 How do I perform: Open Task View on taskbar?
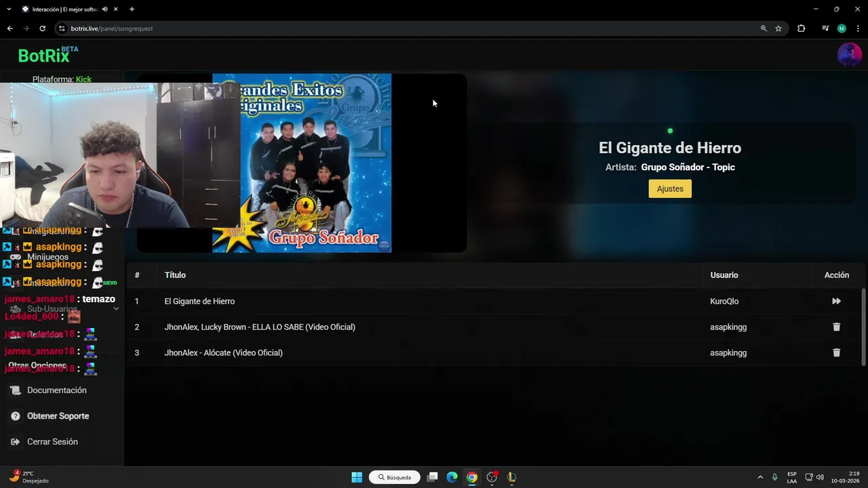(433, 477)
